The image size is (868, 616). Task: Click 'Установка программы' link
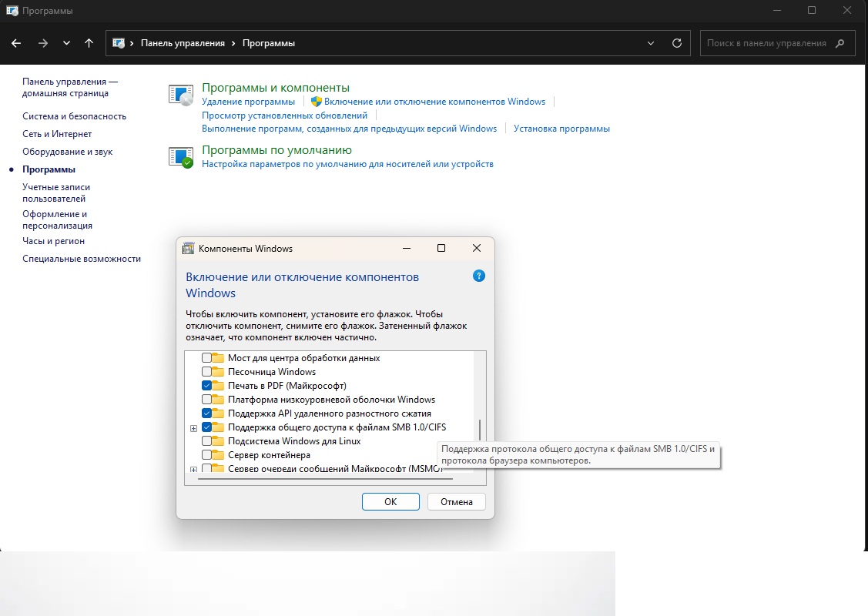[x=561, y=129]
